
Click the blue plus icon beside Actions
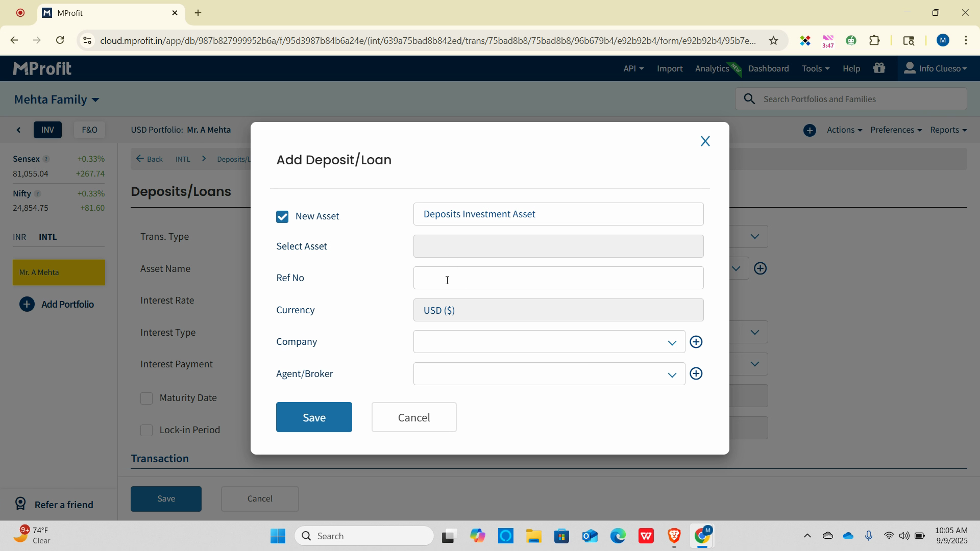pos(810,130)
